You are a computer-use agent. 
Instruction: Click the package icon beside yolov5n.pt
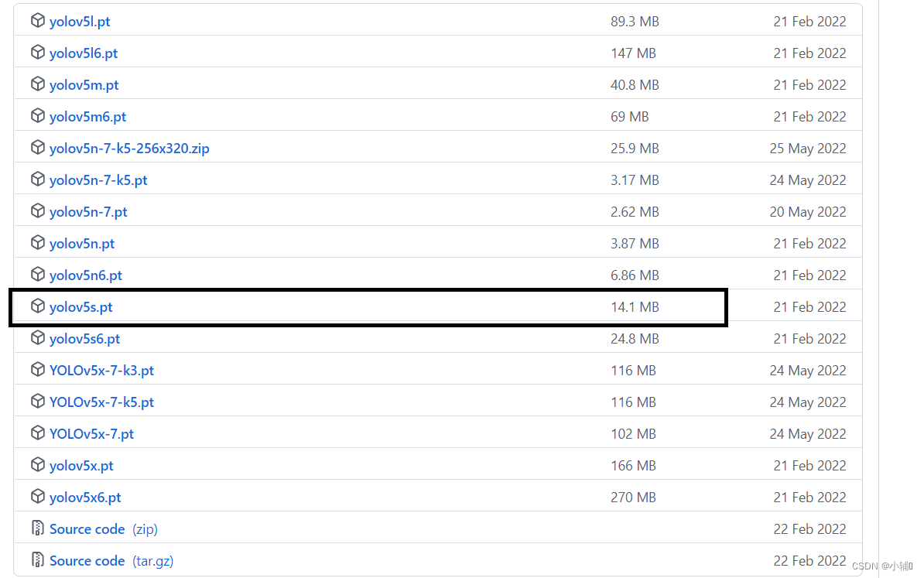[38, 243]
